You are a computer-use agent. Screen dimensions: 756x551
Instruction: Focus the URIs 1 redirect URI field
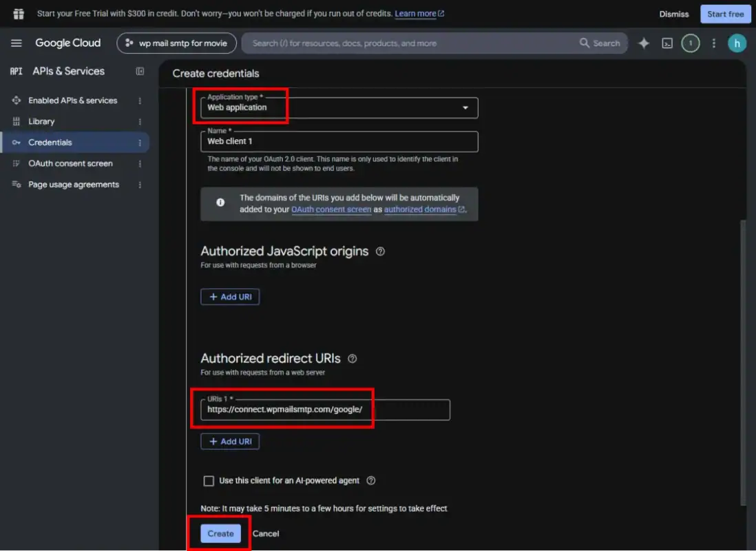tap(325, 410)
